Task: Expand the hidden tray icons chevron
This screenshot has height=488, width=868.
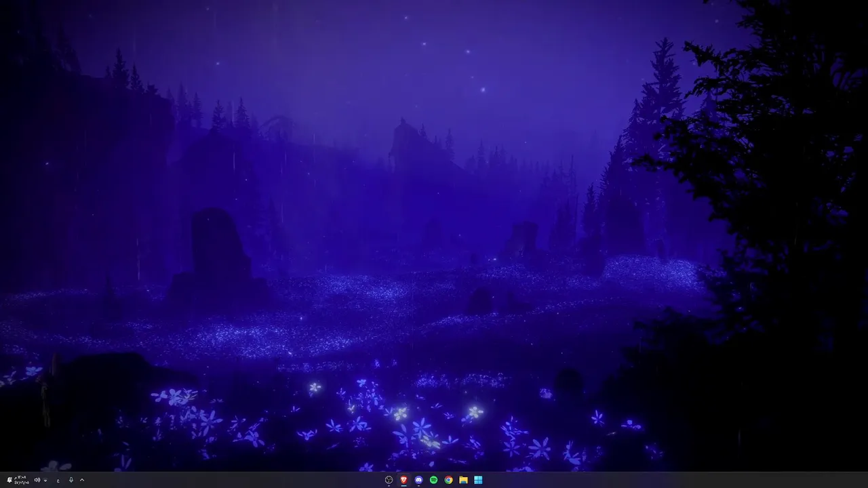Action: (x=82, y=480)
